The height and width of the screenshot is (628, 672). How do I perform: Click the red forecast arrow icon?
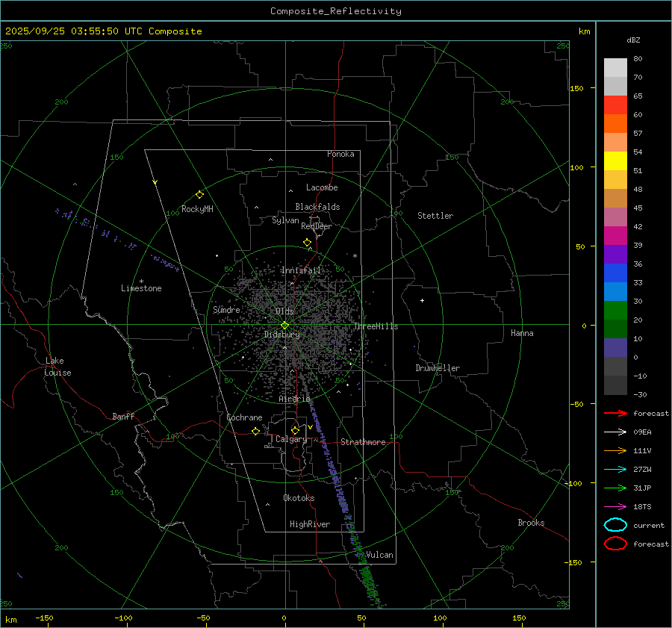615,413
